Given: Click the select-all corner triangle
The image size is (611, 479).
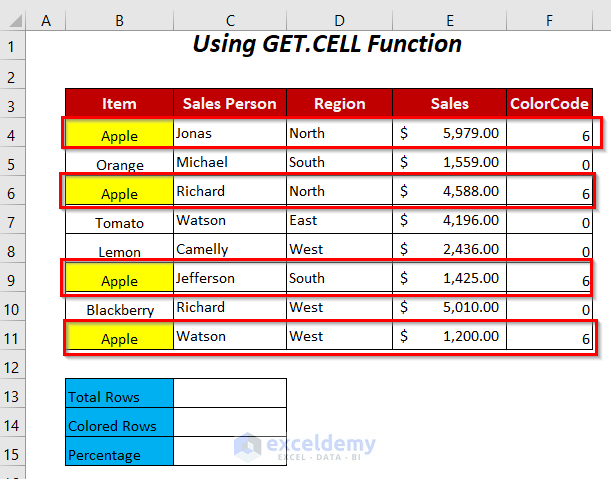Looking at the screenshot, I should 14,18.
